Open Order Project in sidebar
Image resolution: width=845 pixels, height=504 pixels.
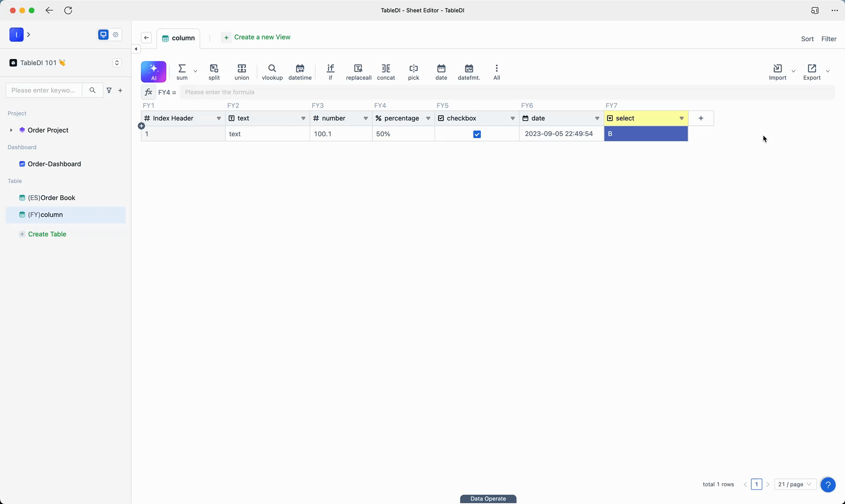48,130
